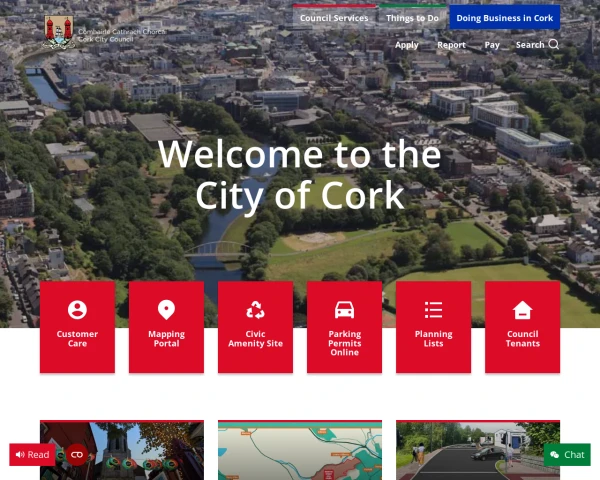Expand the Report menu

(451, 45)
